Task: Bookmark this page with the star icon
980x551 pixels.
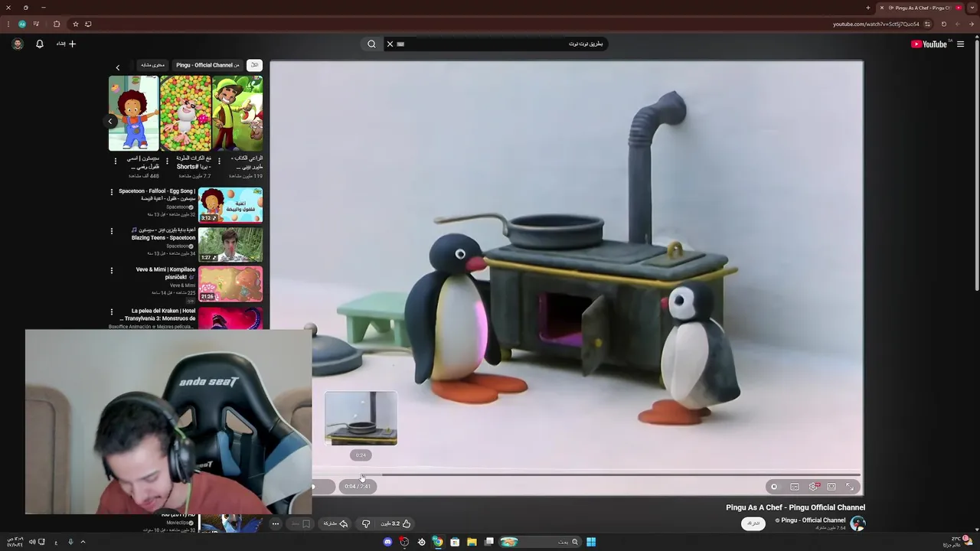Action: 75,24
